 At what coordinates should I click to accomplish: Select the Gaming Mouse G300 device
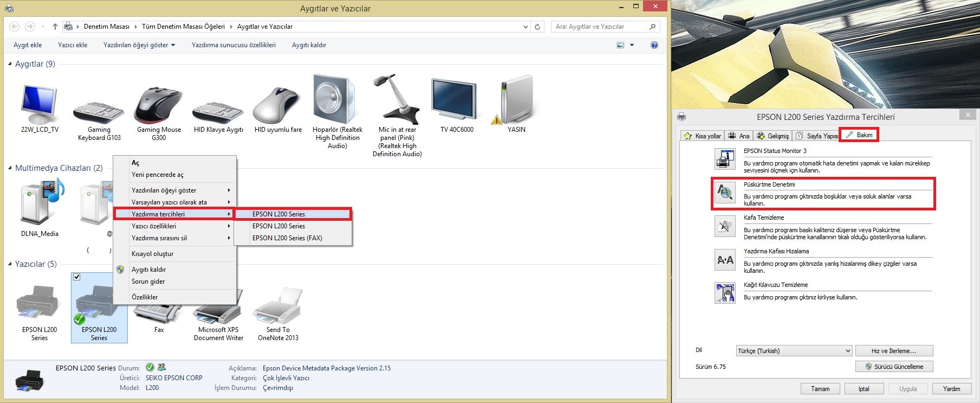(159, 105)
